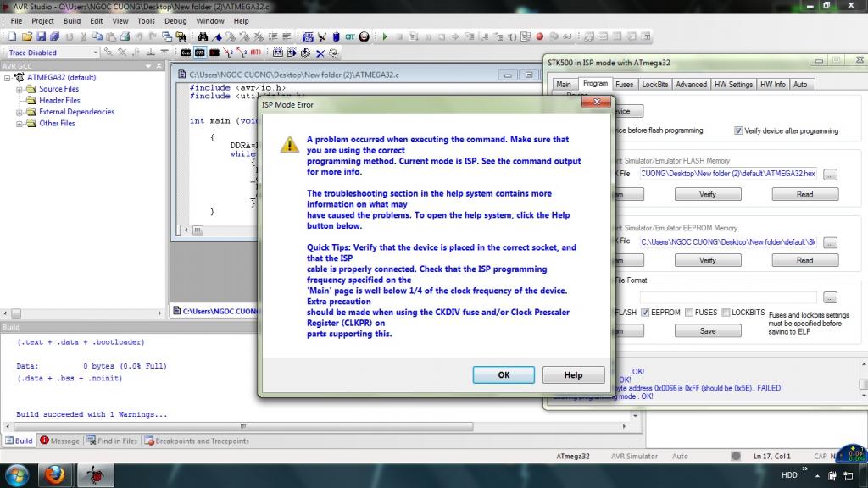Toggle the LOCKBITS checkbox
Screen dimensions: 868x488
coord(726,312)
